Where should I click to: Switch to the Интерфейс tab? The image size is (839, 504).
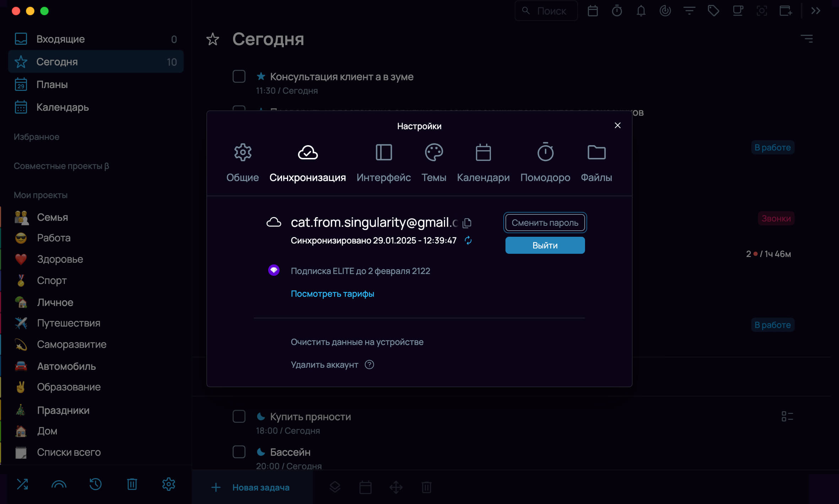pyautogui.click(x=384, y=163)
